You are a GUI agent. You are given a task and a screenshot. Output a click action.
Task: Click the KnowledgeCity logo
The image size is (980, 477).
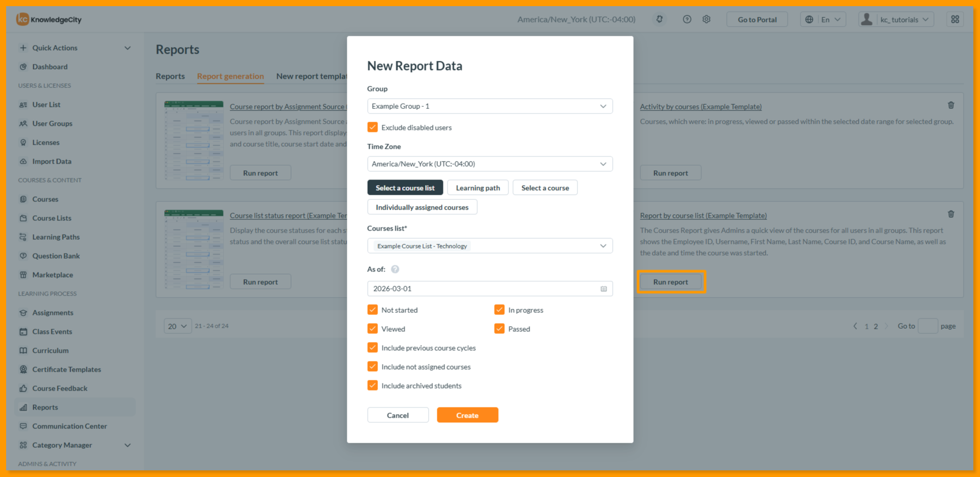[49, 19]
